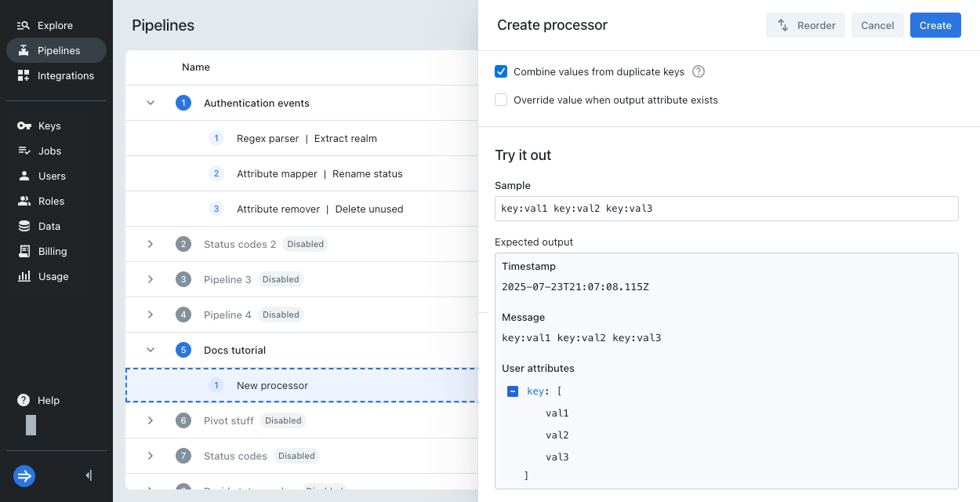980x502 pixels.
Task: Collapse the key attribute array in output
Action: coord(513,391)
